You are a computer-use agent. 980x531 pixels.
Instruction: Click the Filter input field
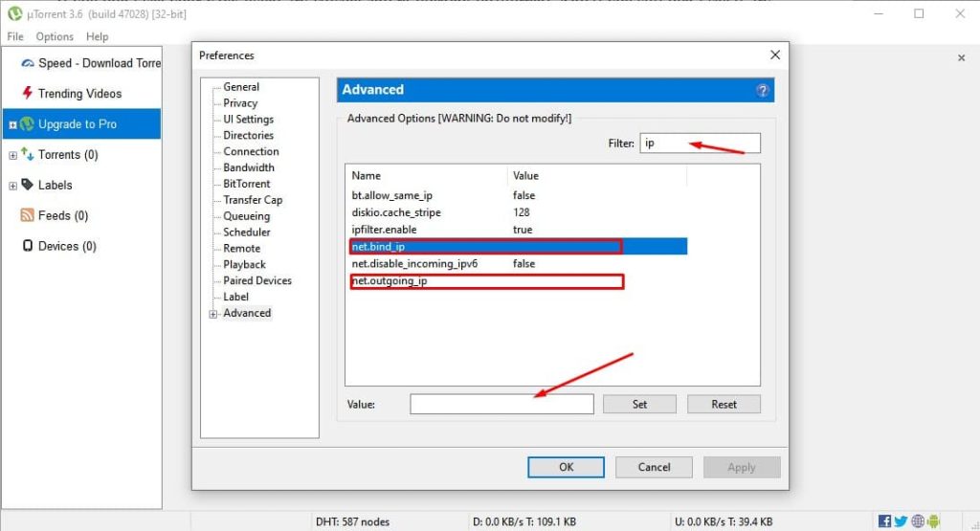tap(700, 144)
